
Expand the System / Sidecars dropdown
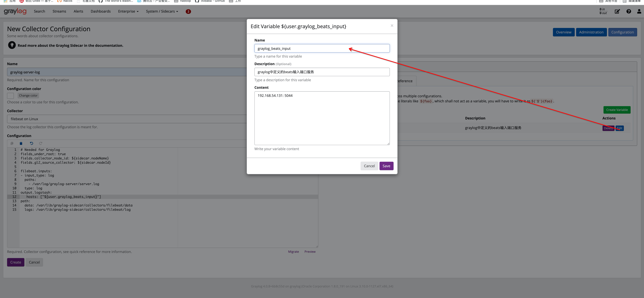coord(162,11)
